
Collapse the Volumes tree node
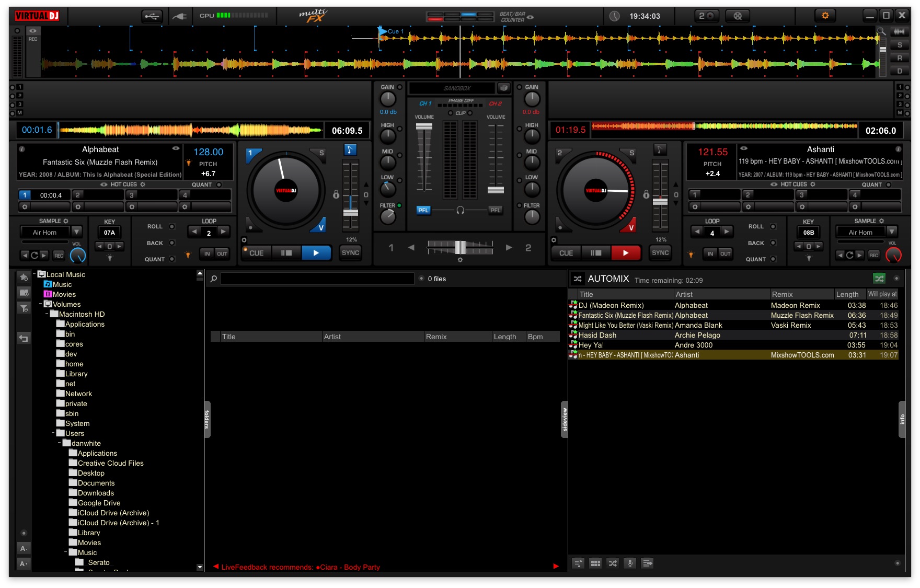[41, 304]
